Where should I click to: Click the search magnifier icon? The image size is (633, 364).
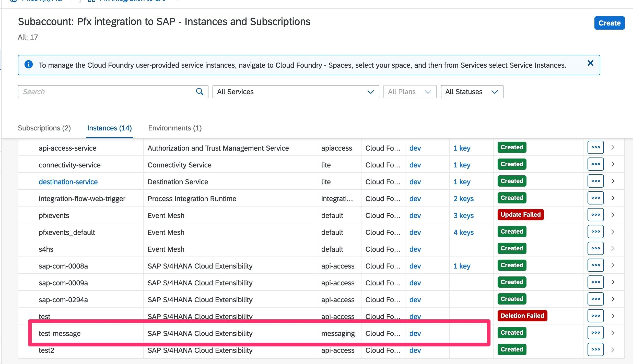coord(200,92)
